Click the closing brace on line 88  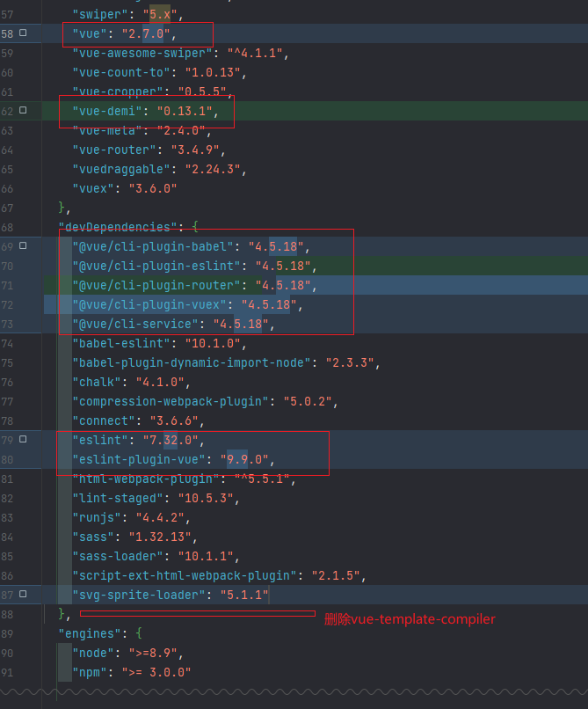(x=62, y=614)
